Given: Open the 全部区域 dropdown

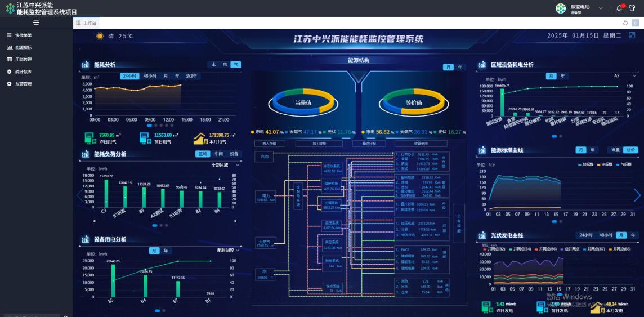Looking at the screenshot, I should click(225, 165).
